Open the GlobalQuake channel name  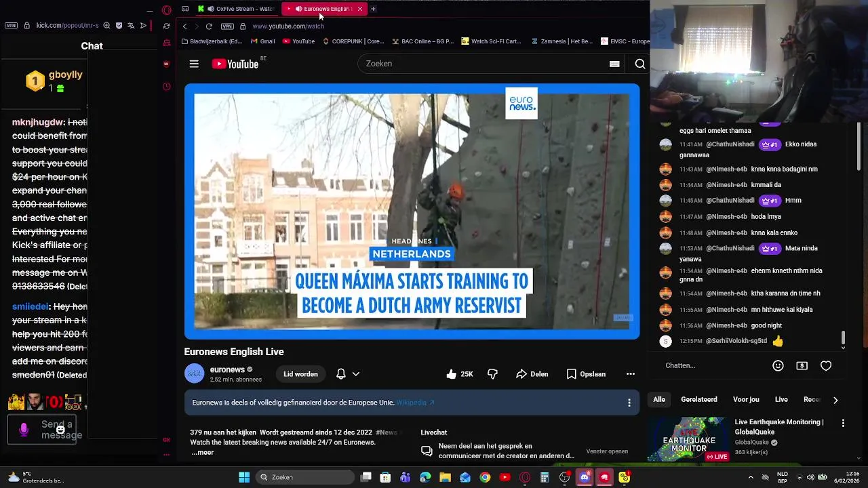tap(751, 443)
